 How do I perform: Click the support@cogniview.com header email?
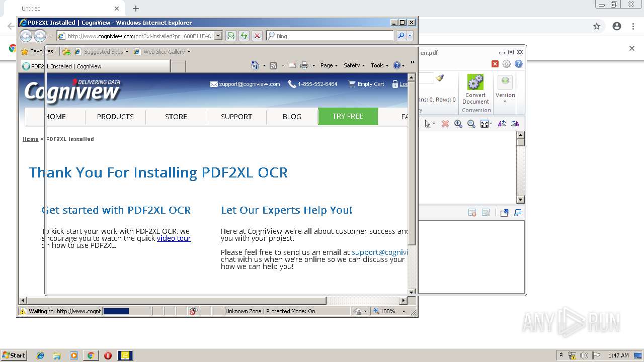pos(245,84)
